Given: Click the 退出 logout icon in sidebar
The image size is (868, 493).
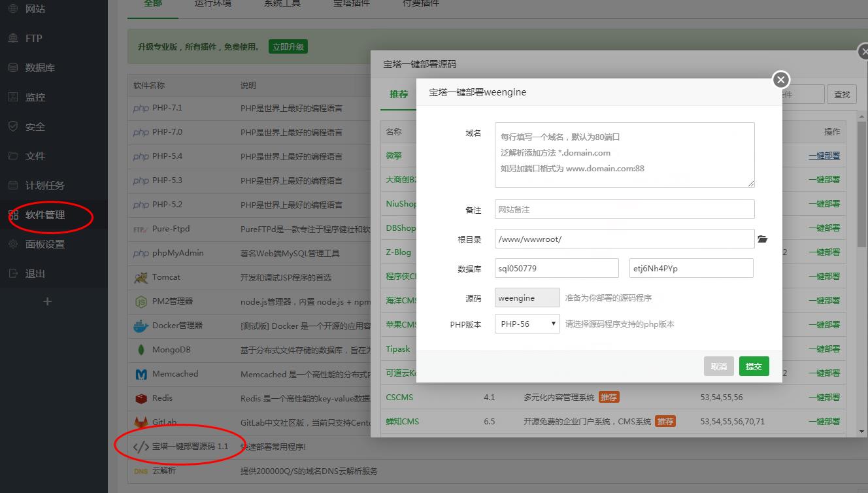Looking at the screenshot, I should coord(13,273).
